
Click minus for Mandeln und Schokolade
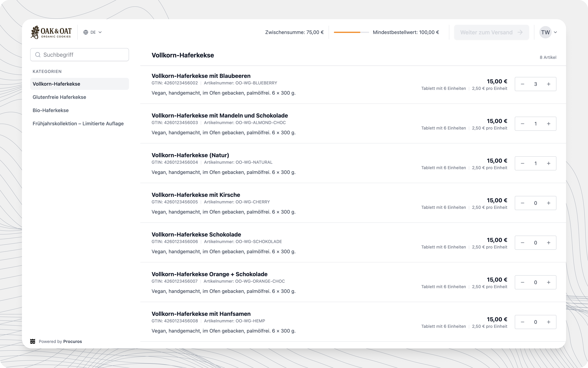click(522, 124)
